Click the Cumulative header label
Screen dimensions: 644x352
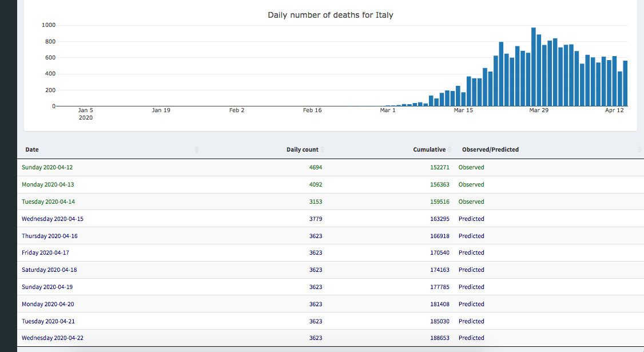point(429,150)
